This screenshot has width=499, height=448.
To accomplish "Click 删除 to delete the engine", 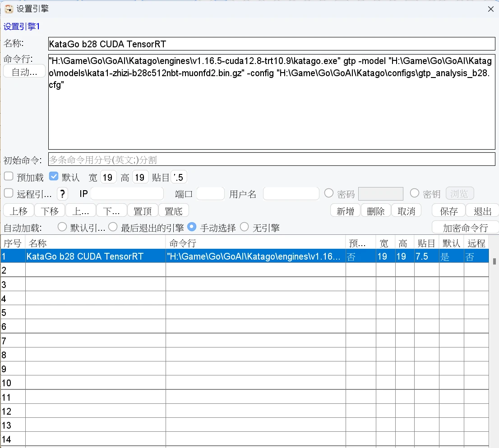I will [x=376, y=211].
